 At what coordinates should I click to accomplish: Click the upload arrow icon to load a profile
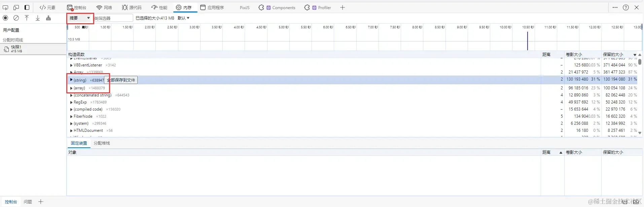click(x=27, y=18)
